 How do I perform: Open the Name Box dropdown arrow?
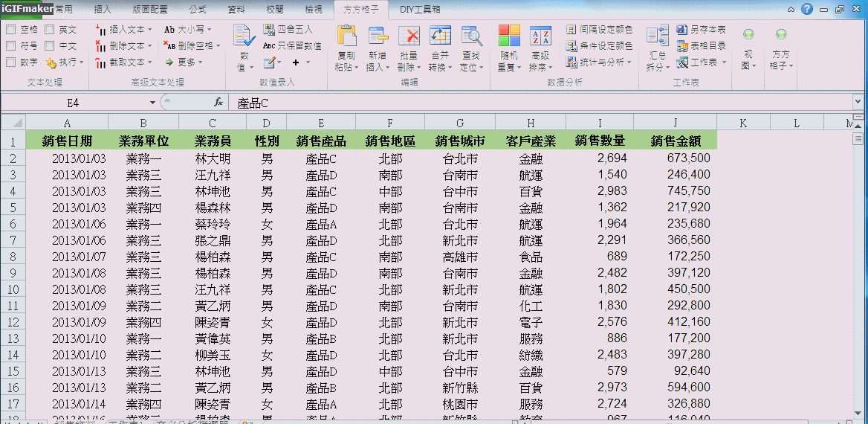[153, 103]
